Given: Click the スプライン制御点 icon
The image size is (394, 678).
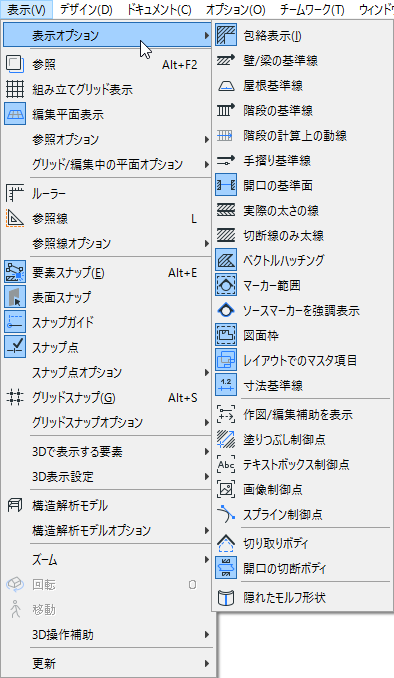Looking at the screenshot, I should pyautogui.click(x=226, y=515).
